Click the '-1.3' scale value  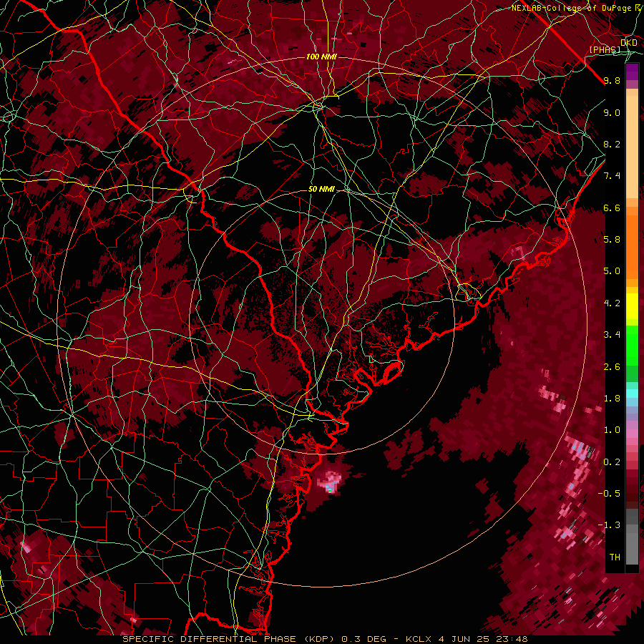click(609, 525)
